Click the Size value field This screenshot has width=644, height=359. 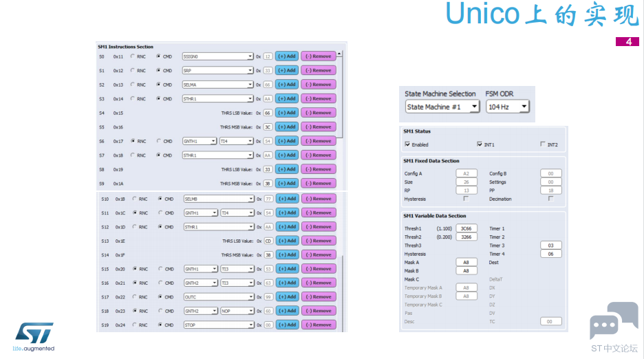(x=466, y=182)
